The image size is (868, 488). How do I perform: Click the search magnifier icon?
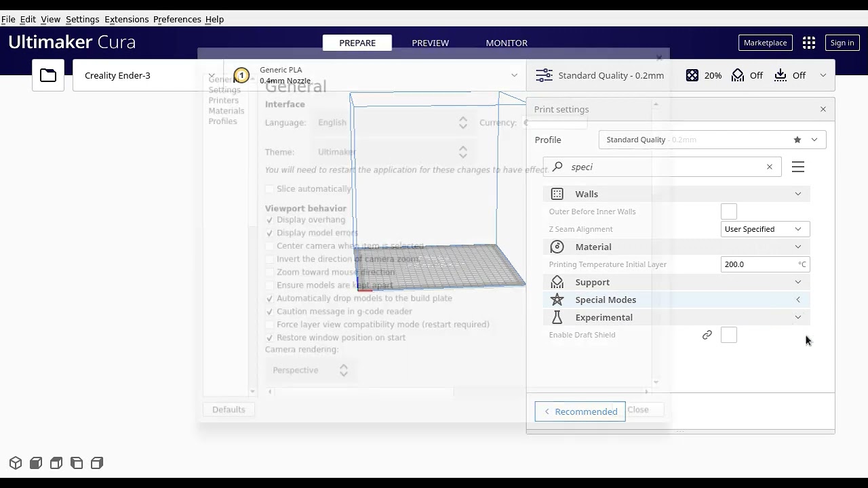[557, 167]
